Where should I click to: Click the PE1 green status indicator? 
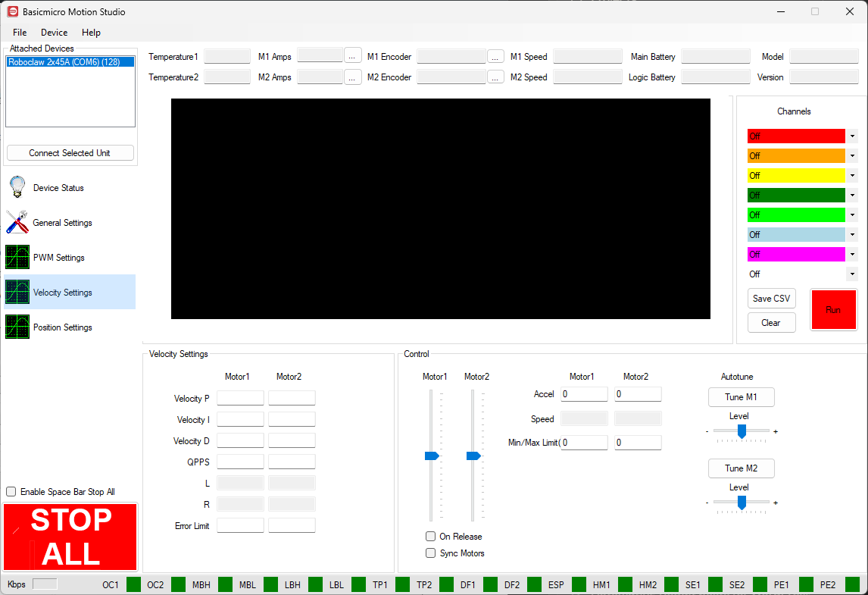(806, 584)
